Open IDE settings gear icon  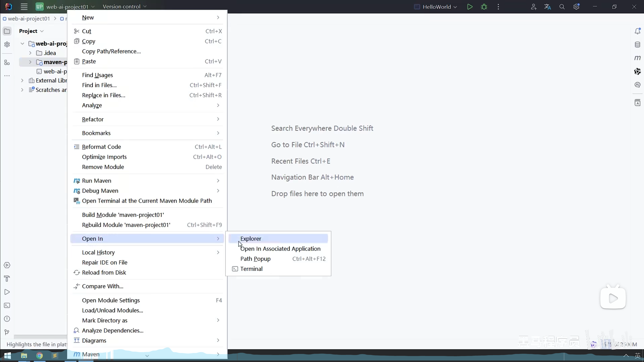[x=576, y=7]
